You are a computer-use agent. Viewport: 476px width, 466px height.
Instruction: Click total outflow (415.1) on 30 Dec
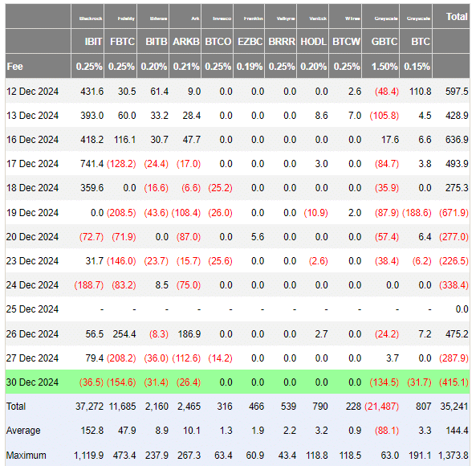pos(454,382)
